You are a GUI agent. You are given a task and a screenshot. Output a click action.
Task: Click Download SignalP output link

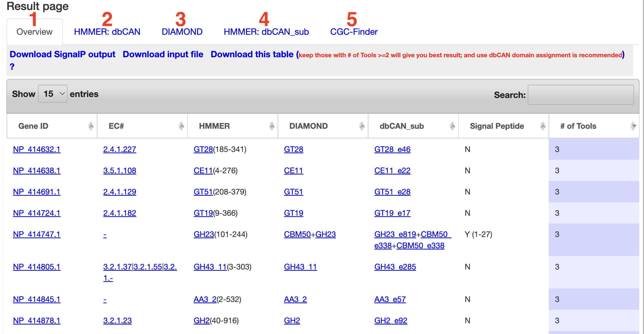coord(62,54)
